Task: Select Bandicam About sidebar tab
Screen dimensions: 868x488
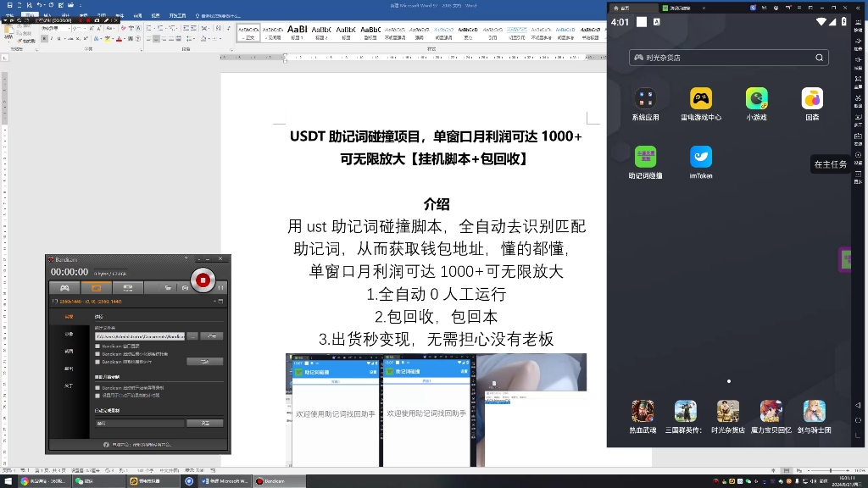Action: (x=69, y=385)
